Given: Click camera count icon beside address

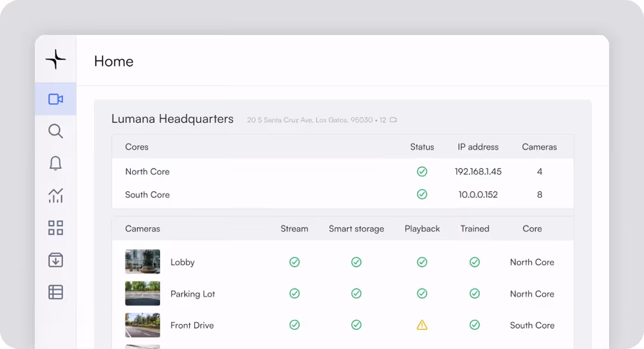Looking at the screenshot, I should coord(394,120).
